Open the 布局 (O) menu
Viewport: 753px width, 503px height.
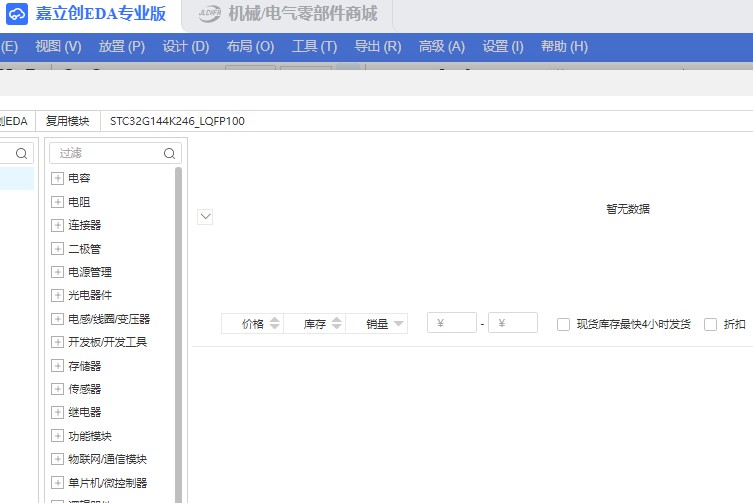coord(250,47)
